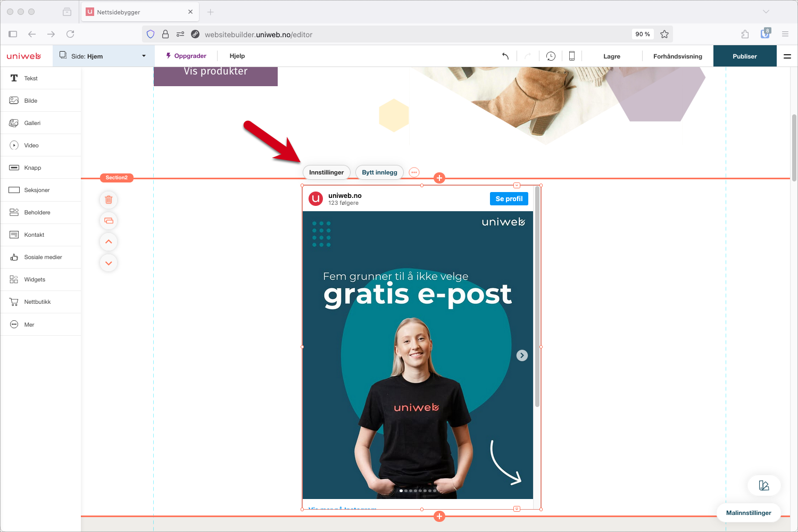Redo the last undone edit
The width and height of the screenshot is (798, 532).
click(x=528, y=56)
